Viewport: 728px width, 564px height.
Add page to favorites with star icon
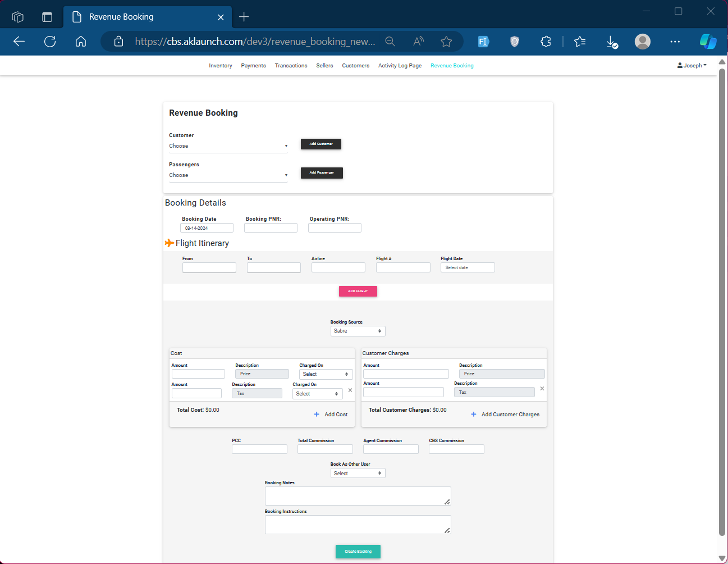click(446, 42)
